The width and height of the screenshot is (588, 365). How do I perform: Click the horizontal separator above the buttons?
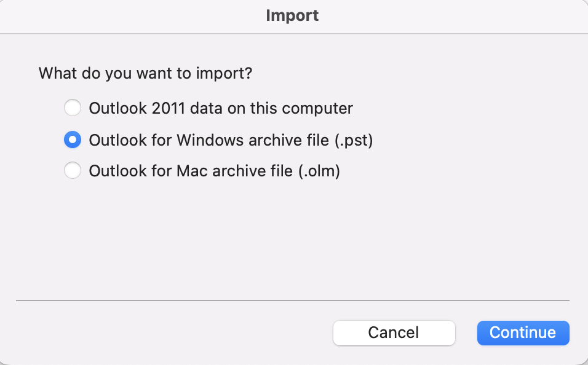[x=293, y=300]
